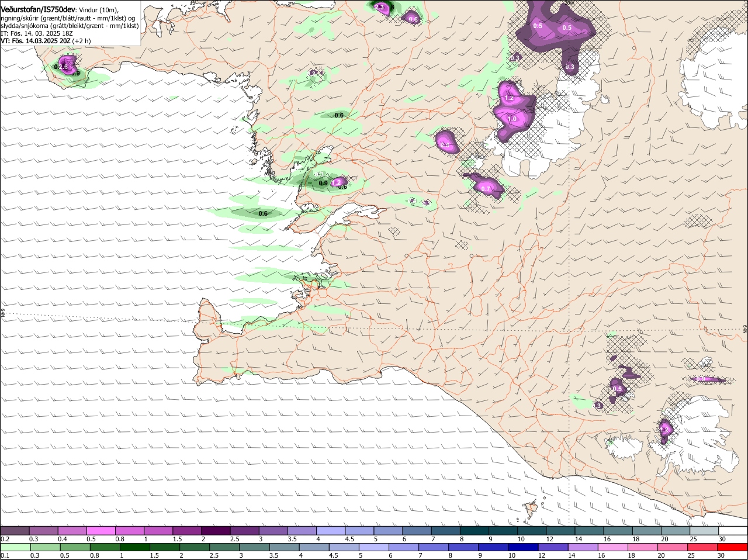748x560 pixels.
Task: Pick the lower legend swatch starting at 0.1
Action: [15, 547]
